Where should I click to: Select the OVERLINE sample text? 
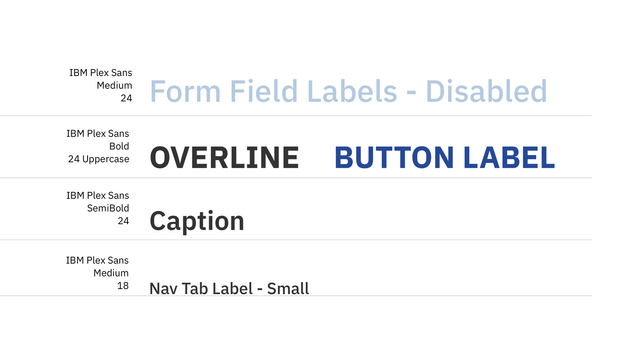[224, 158]
